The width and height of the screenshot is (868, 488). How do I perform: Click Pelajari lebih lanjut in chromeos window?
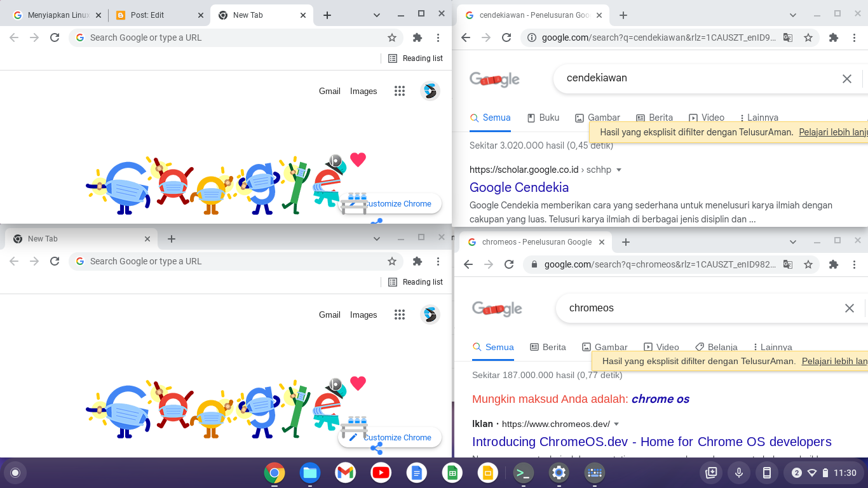(834, 361)
